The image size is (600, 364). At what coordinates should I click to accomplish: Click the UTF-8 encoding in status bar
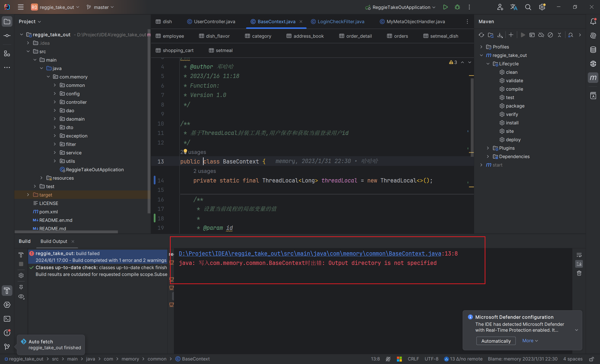(431, 359)
